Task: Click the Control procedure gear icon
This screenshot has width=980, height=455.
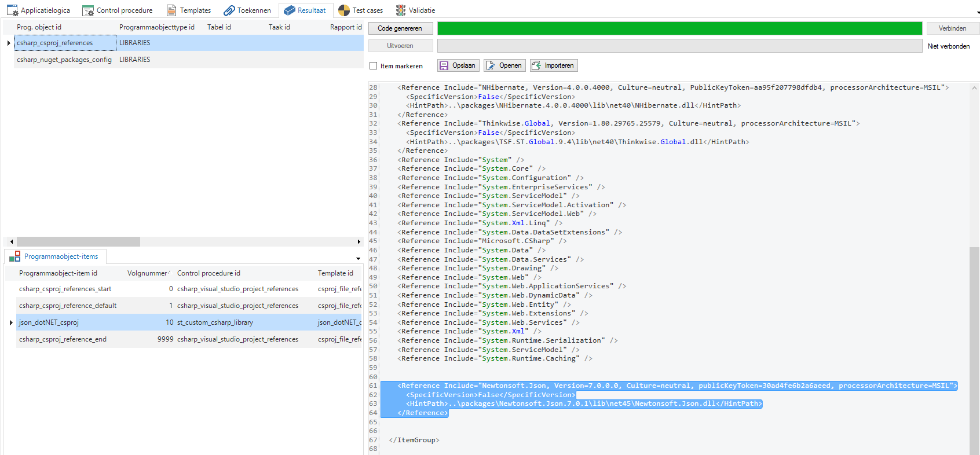Action: click(x=88, y=10)
